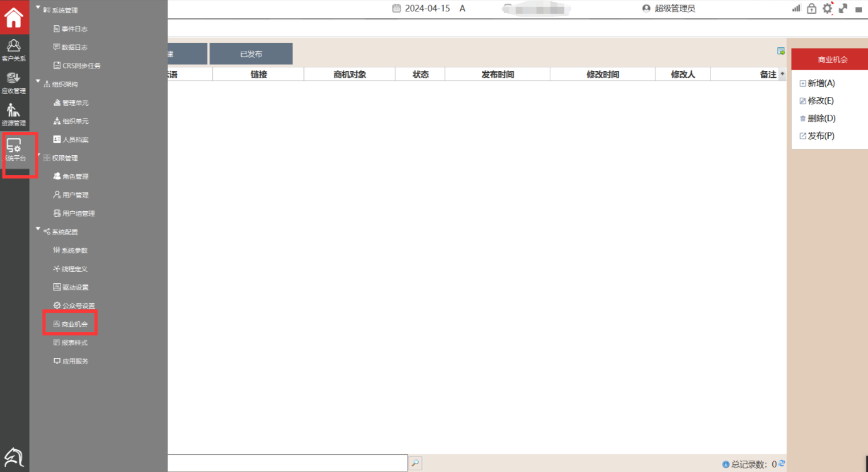Click the bottom search input field
The image size is (868, 472).
click(x=287, y=463)
